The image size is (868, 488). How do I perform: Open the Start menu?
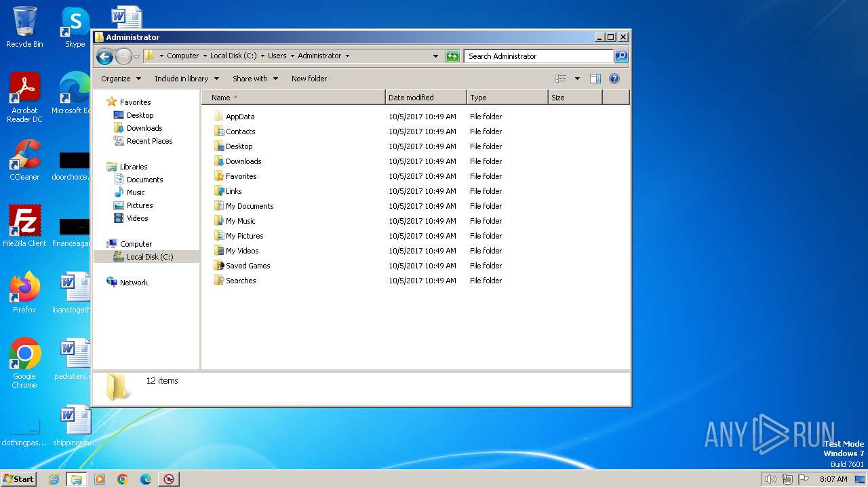(x=19, y=479)
